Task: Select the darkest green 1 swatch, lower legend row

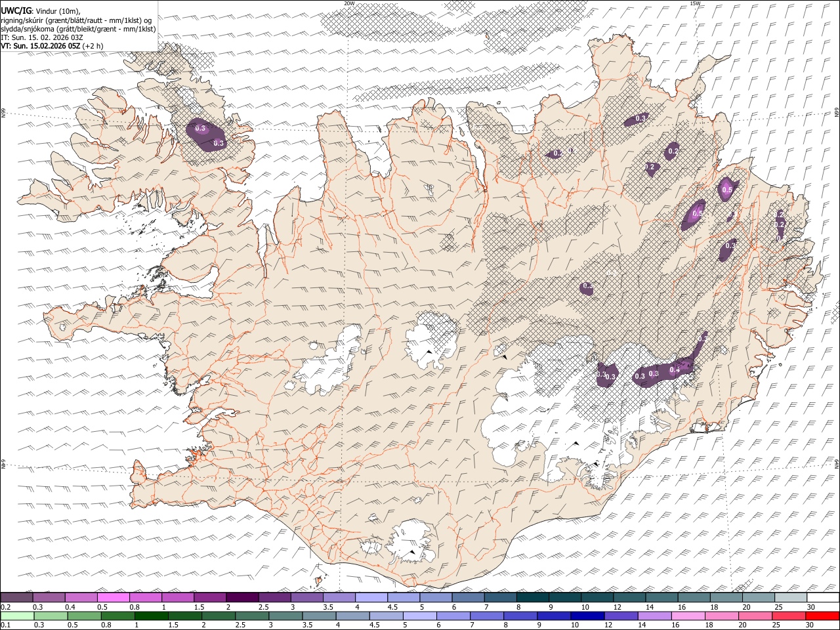Action: click(x=151, y=616)
